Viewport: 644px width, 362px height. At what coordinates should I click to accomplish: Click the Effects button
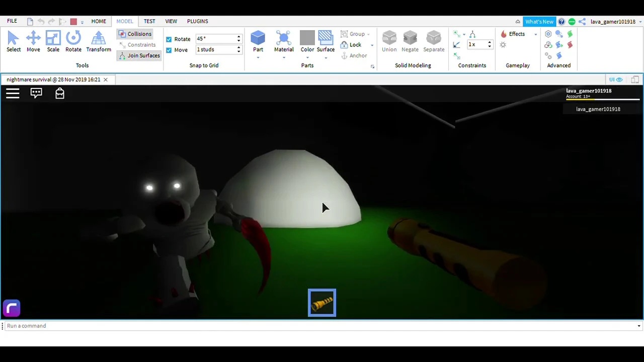click(x=513, y=34)
